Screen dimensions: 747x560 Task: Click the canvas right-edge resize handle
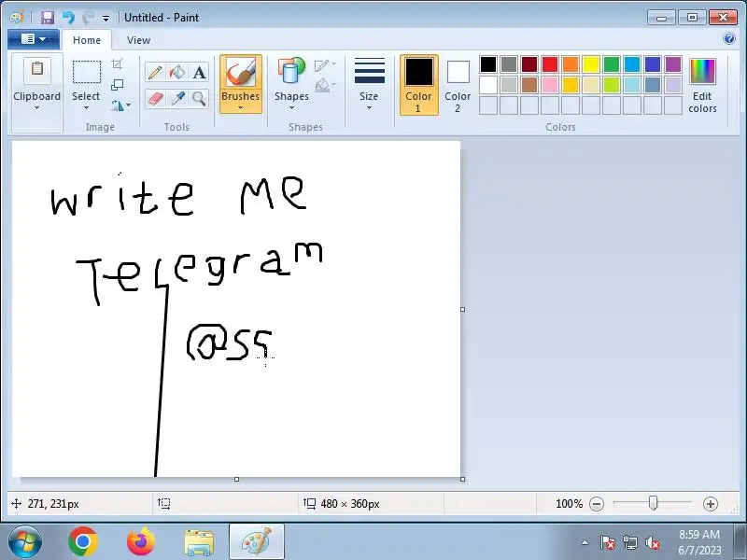[462, 310]
